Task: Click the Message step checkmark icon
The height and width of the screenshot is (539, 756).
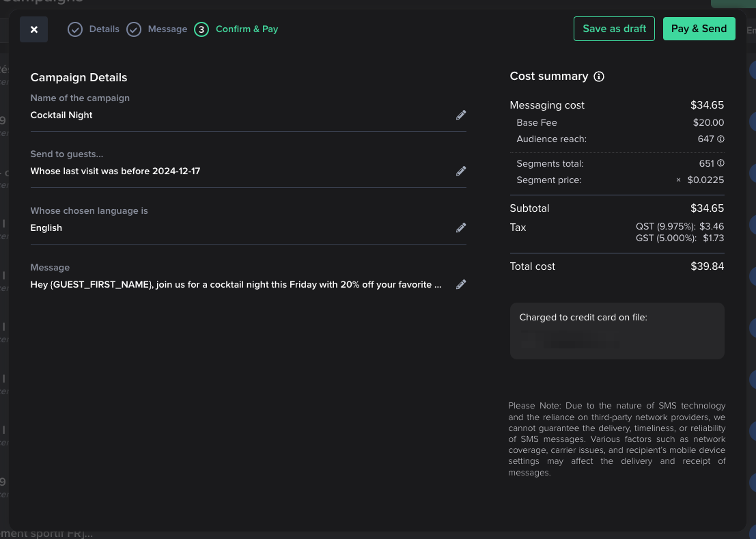Action: click(134, 29)
